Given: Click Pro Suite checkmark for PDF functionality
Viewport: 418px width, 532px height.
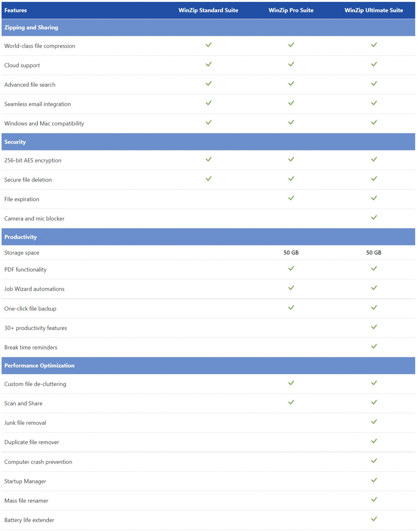Looking at the screenshot, I should tap(291, 268).
